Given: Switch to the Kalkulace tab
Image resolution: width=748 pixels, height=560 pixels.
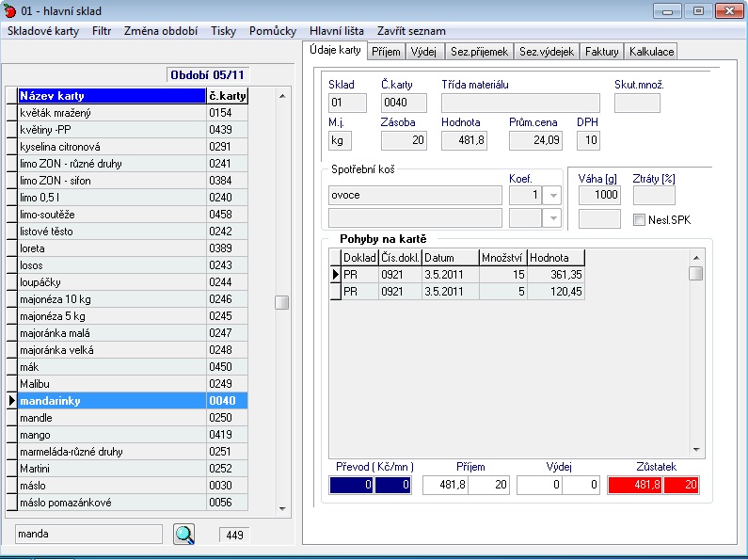Looking at the screenshot, I should [x=651, y=52].
